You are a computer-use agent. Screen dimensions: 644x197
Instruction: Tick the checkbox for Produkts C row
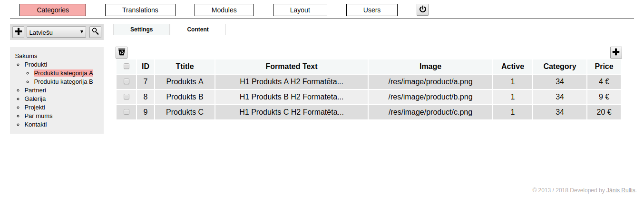click(x=127, y=112)
